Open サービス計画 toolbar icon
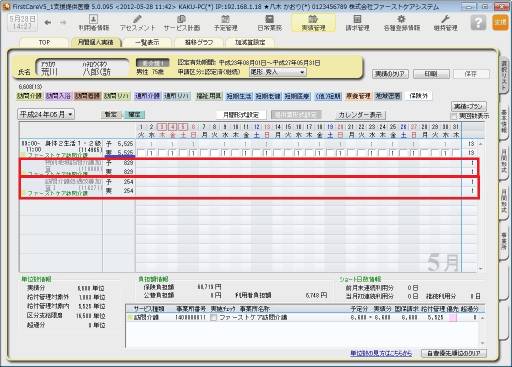The height and width of the screenshot is (367, 512). (181, 23)
